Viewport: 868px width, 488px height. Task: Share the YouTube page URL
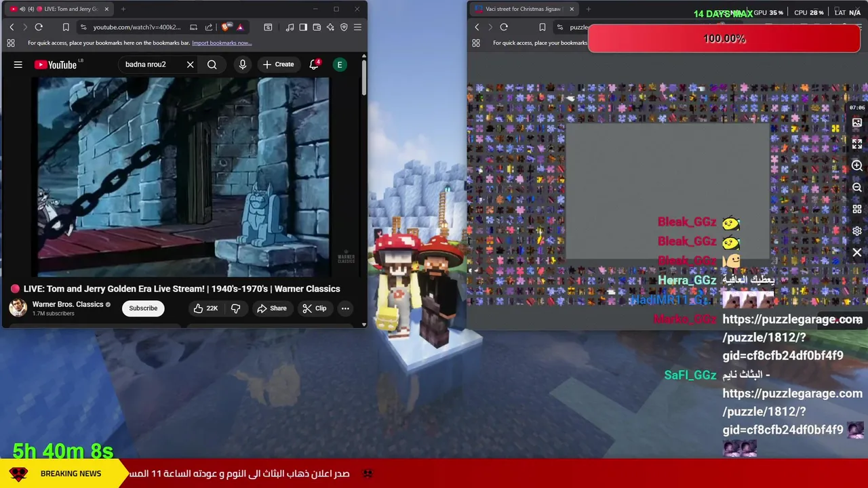[209, 27]
